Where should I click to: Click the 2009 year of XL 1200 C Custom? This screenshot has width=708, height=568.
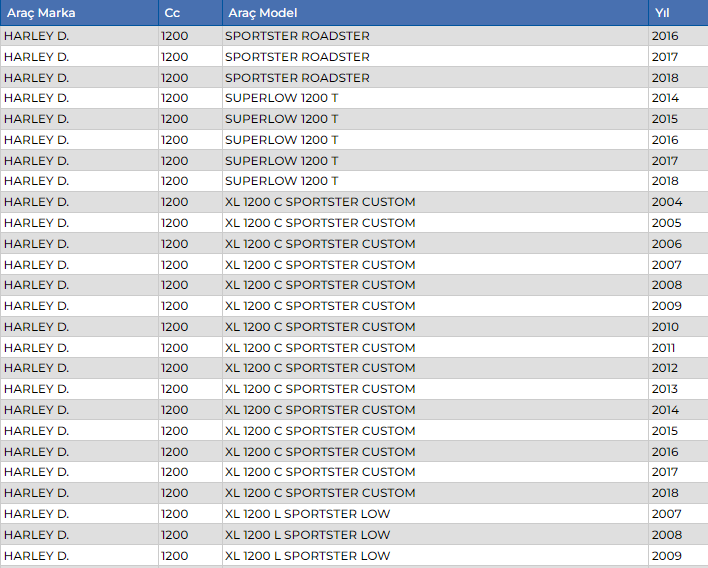point(665,306)
